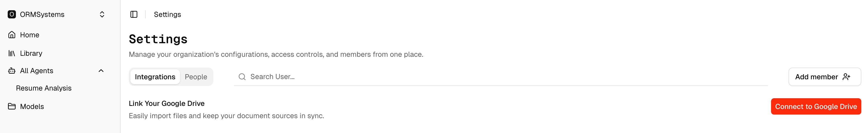Click the Models folder icon
Image resolution: width=868 pixels, height=133 pixels.
(12, 106)
